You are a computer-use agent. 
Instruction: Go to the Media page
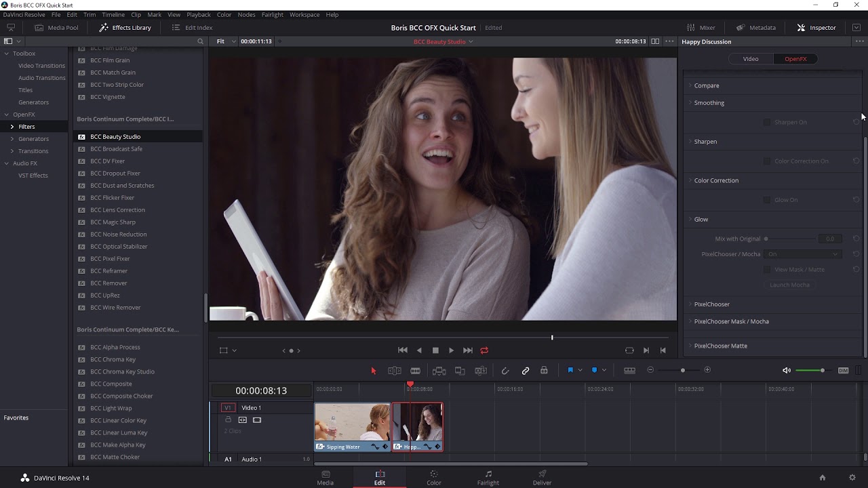click(325, 478)
